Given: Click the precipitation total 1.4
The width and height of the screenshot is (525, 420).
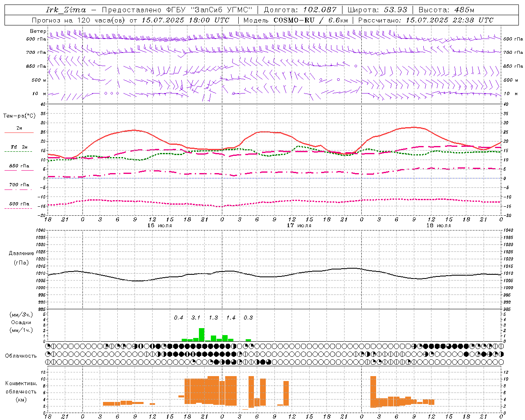Looking at the screenshot, I should point(231,318).
